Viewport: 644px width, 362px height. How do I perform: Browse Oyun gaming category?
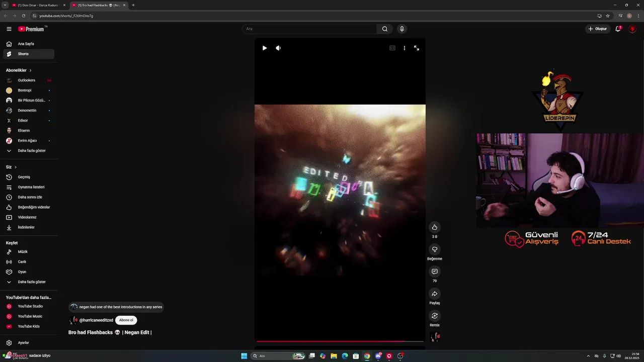(x=29, y=272)
